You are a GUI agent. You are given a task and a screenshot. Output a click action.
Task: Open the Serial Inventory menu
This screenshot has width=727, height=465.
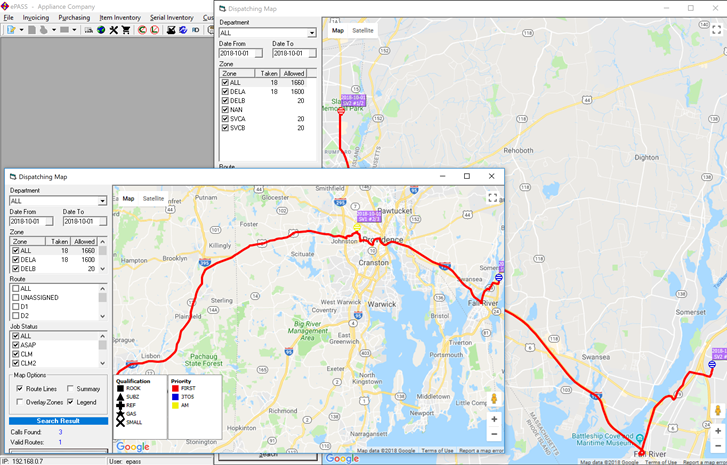coord(172,18)
